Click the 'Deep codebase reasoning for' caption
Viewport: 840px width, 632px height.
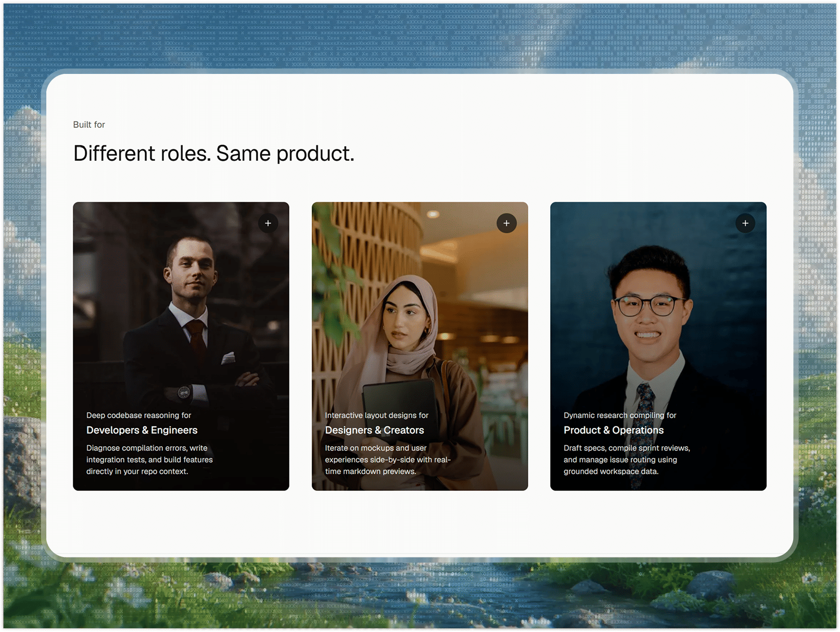click(139, 415)
